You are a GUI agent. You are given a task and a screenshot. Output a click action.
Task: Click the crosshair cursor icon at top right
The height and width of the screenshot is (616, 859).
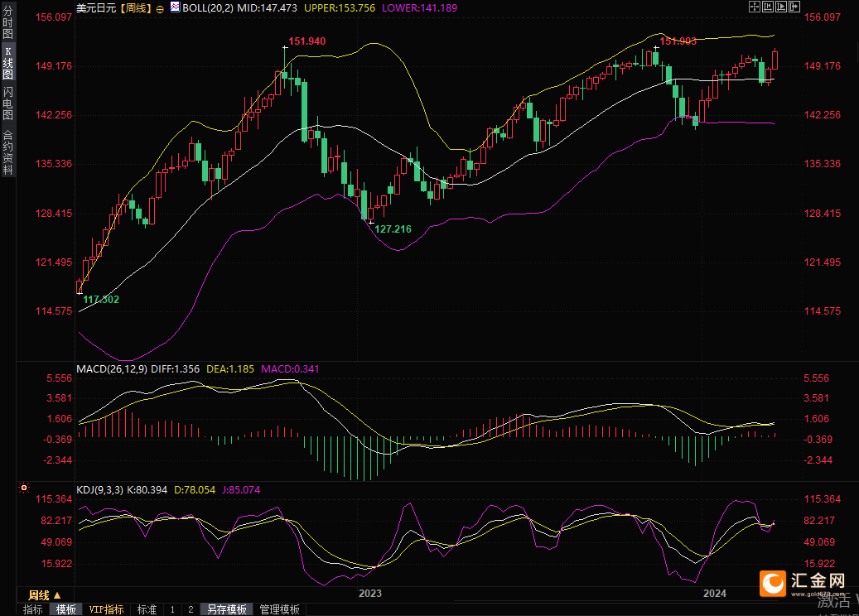click(x=754, y=7)
